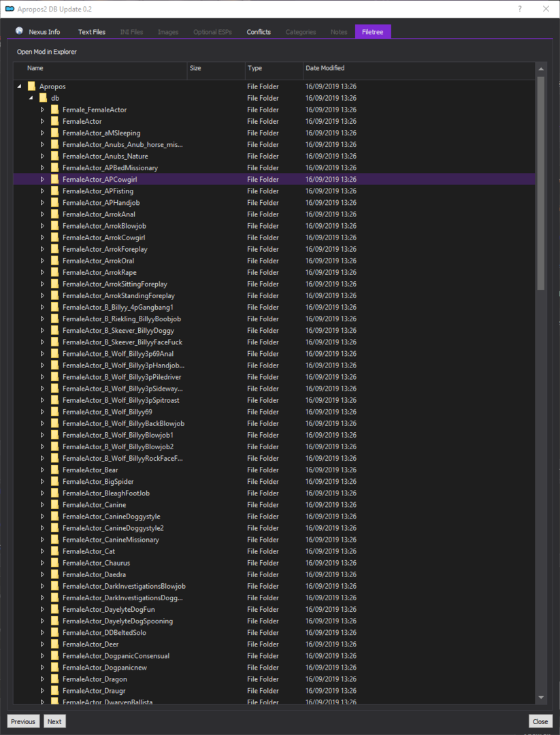This screenshot has width=560, height=735.
Task: Select FemaleActor_B_Skeever_BillyyDoggy row
Action: tap(274, 331)
